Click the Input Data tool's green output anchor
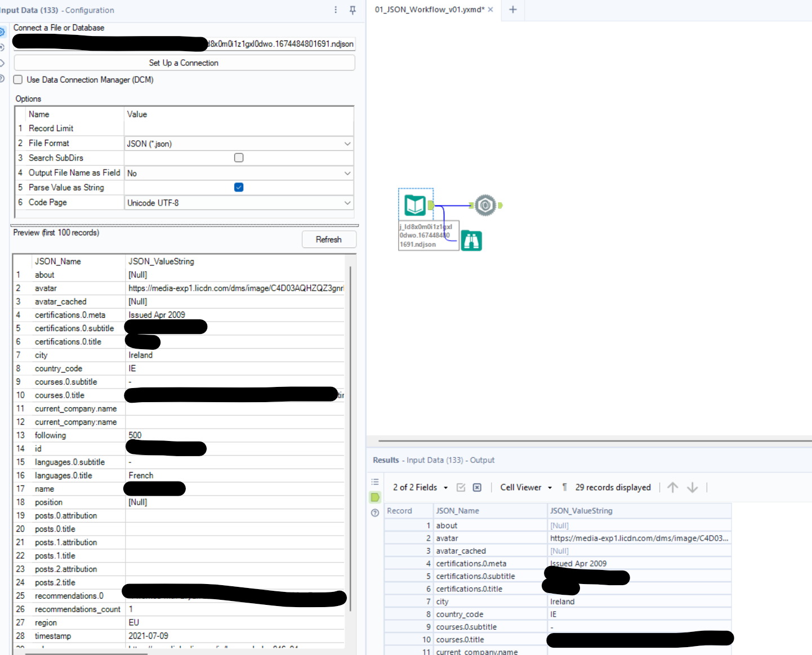This screenshot has height=655, width=812. click(x=431, y=205)
